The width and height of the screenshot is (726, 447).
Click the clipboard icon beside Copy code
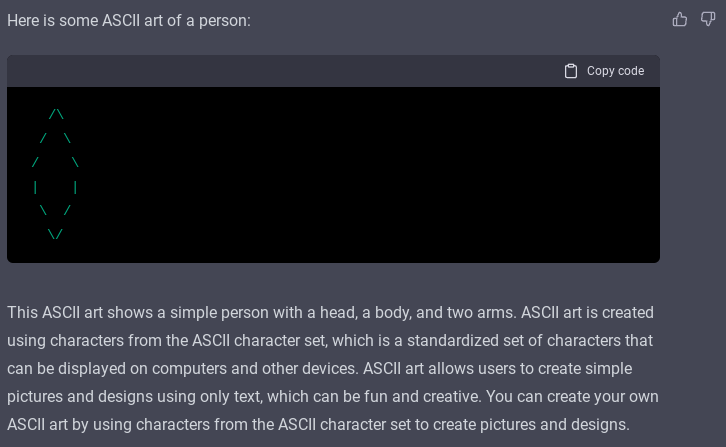pyautogui.click(x=571, y=71)
